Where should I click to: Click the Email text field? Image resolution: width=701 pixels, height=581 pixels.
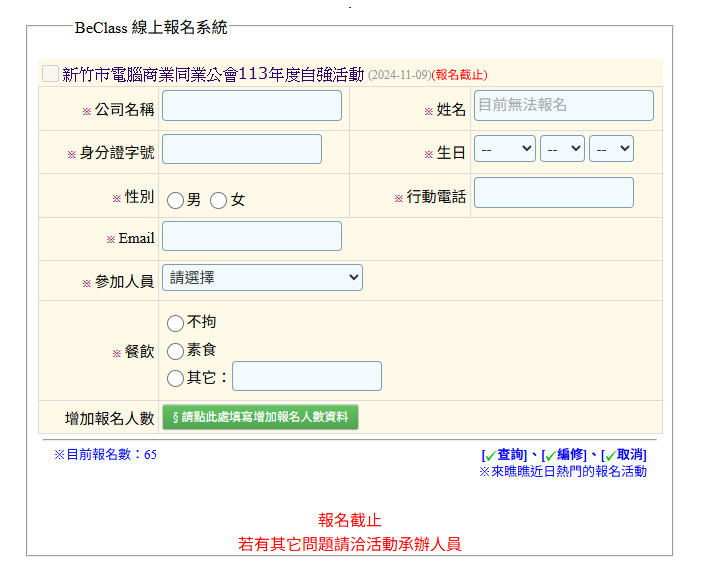252,236
